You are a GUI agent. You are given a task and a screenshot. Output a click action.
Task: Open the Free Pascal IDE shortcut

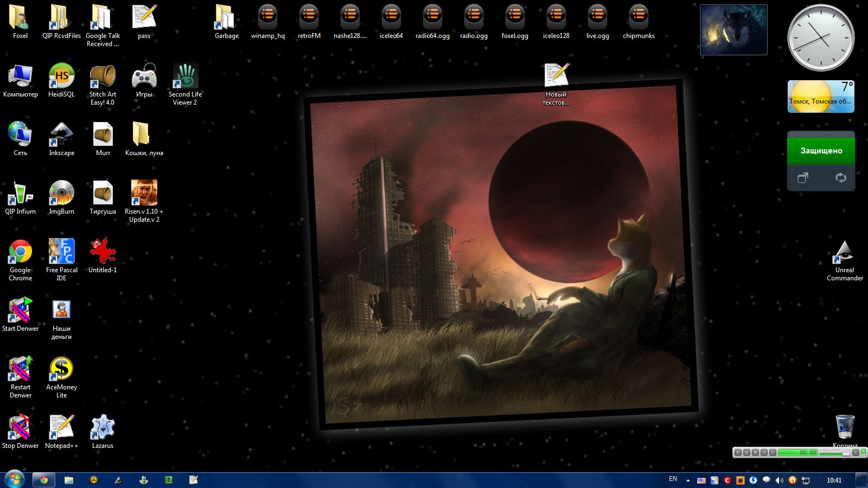point(61,253)
